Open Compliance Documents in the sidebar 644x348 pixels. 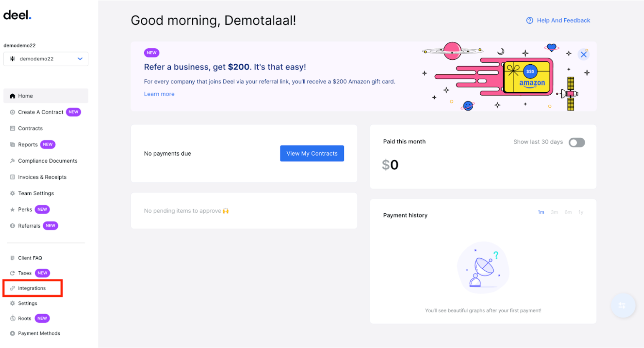pos(48,161)
